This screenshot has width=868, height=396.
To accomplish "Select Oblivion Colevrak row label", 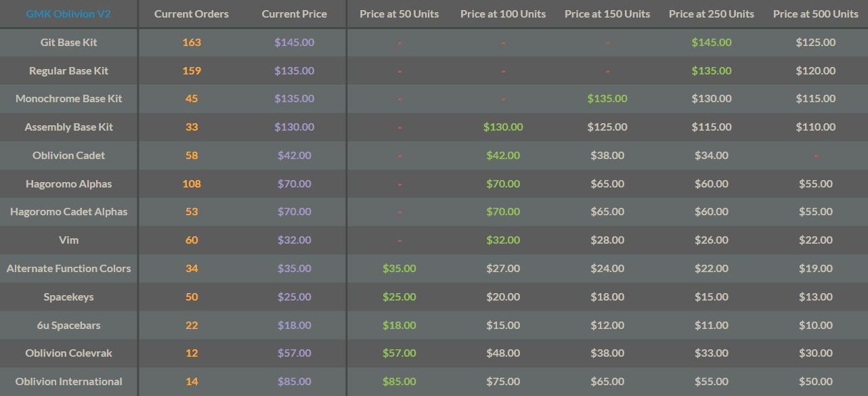I will pos(69,353).
